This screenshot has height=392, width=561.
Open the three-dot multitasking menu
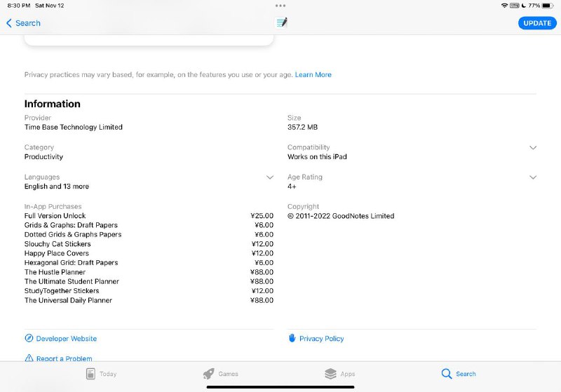280,6
